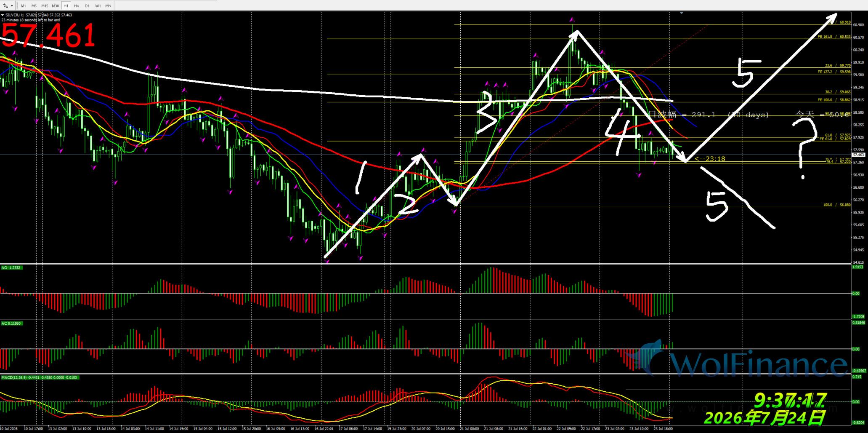This screenshot has width=868, height=433.
Task: Select the AO indicator label
Action: 11,268
